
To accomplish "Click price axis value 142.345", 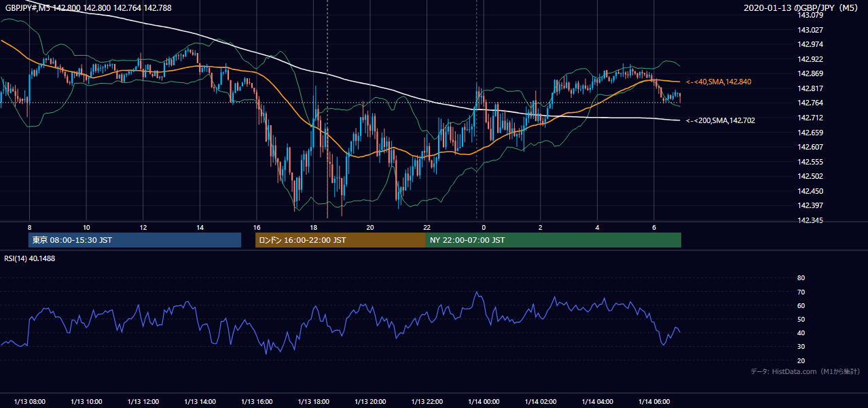I will [x=810, y=220].
